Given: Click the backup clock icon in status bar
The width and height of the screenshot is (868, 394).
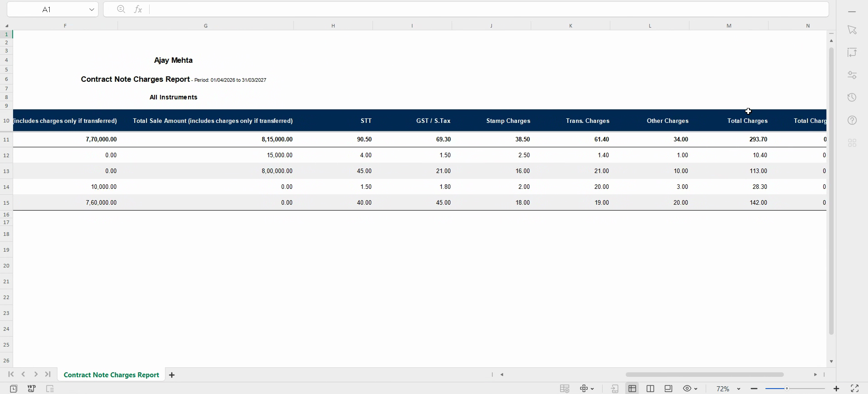Looking at the screenshot, I should pos(14,389).
